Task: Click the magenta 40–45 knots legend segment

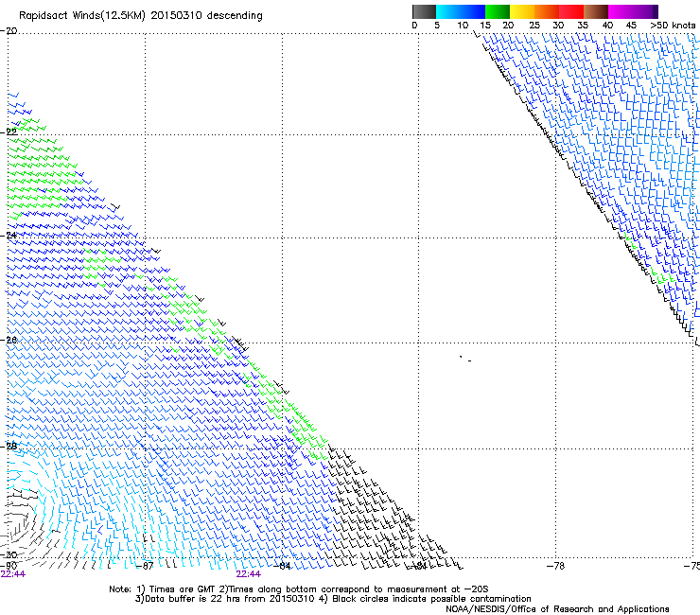Action: coord(621,11)
